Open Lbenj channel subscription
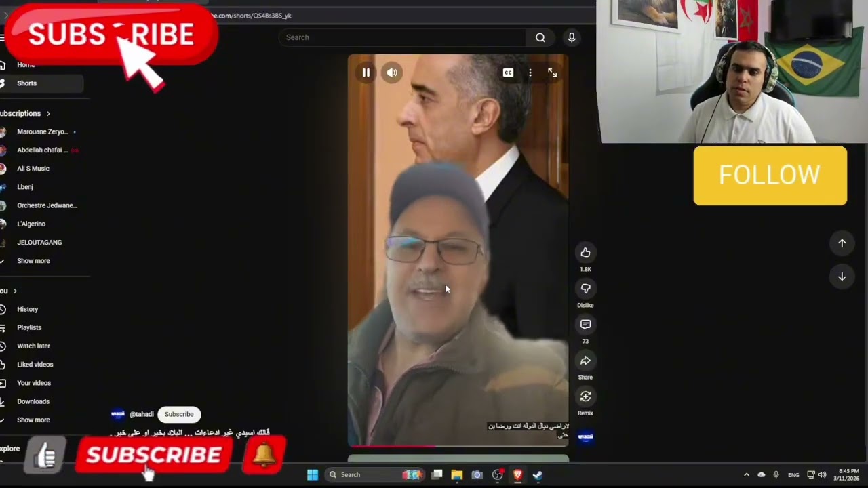 coord(25,187)
